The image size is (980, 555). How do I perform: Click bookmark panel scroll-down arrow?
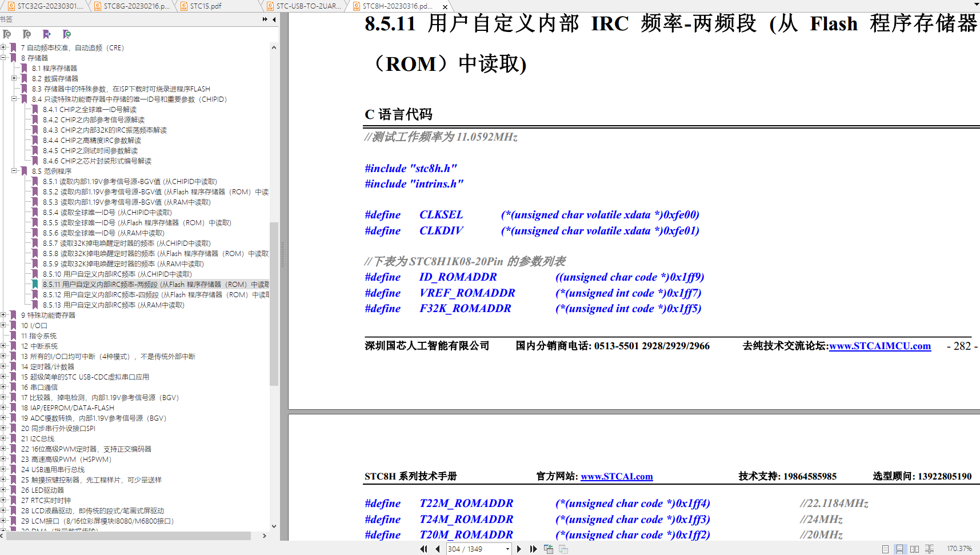(274, 526)
